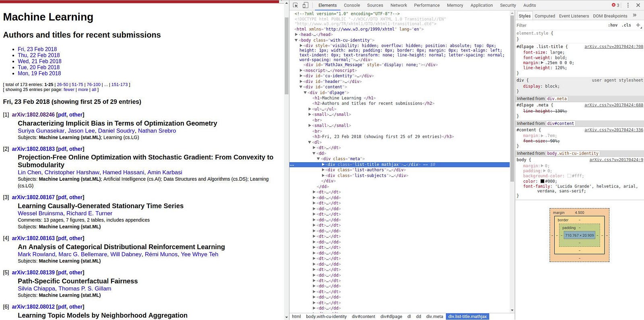
Task: Click the red error count indicator
Action: point(615,5)
